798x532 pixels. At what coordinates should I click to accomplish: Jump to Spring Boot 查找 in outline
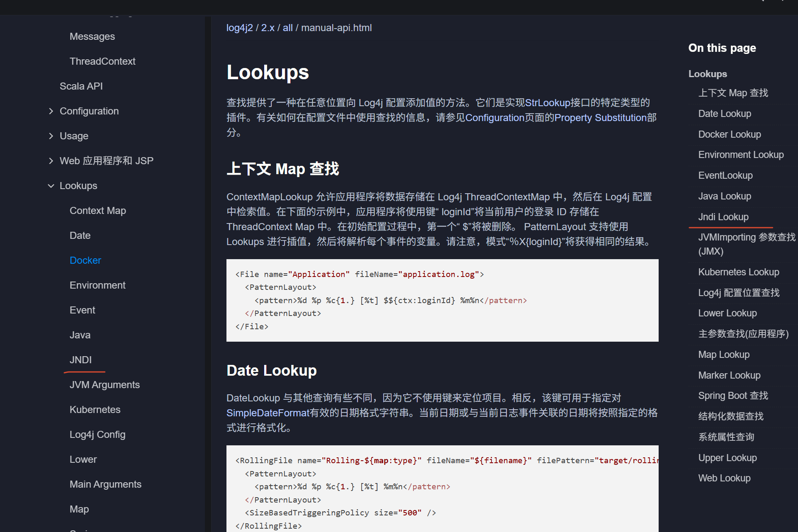pos(733,396)
